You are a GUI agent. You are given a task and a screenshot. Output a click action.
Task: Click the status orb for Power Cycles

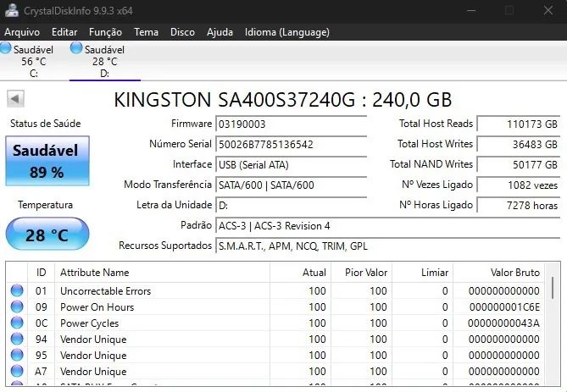click(17, 323)
